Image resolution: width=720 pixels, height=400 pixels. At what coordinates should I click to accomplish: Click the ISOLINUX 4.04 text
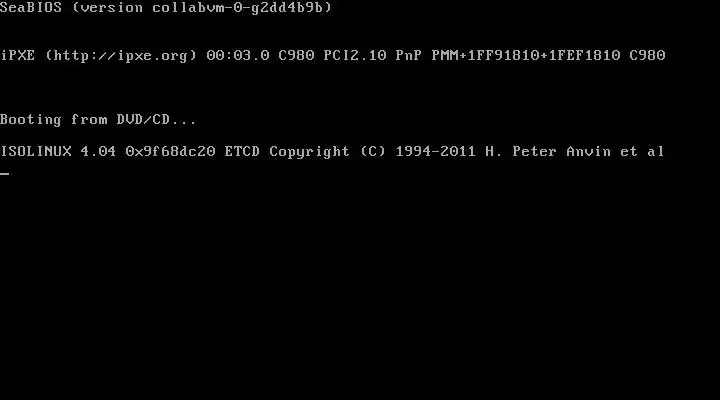pyautogui.click(x=58, y=152)
